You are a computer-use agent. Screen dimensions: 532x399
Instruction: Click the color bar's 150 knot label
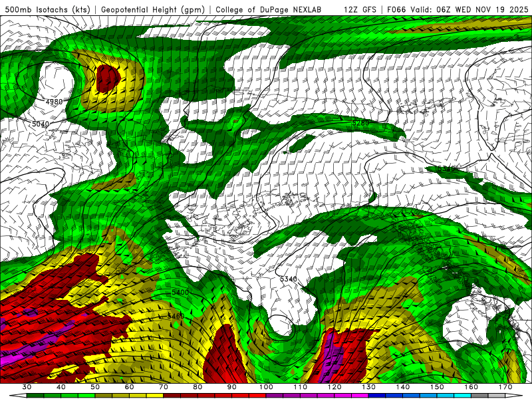pyautogui.click(x=438, y=387)
